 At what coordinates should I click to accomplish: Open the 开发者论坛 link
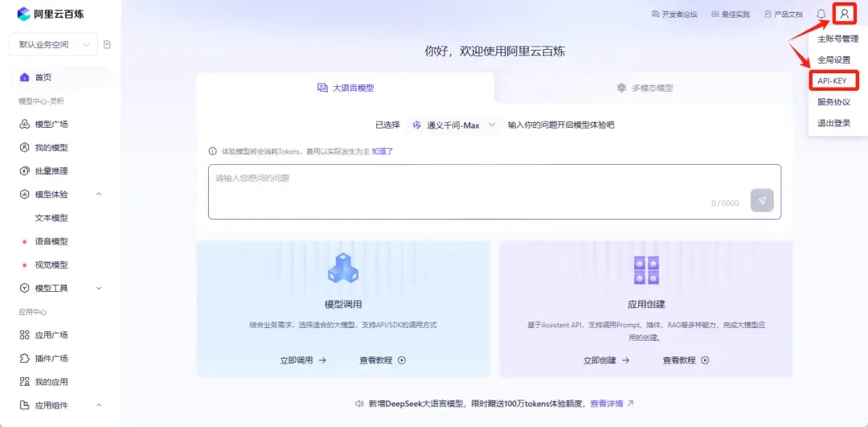(x=674, y=14)
